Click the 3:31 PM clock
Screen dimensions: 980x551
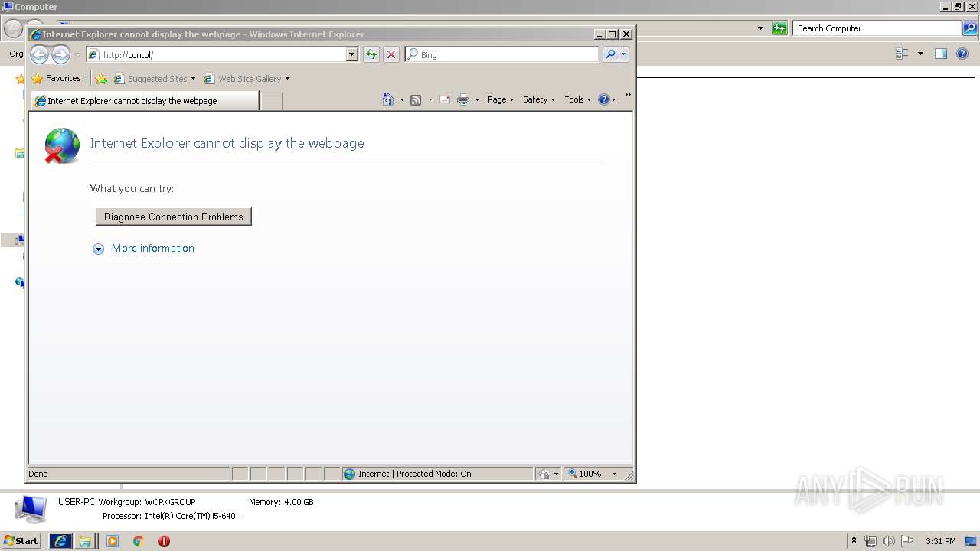coord(940,540)
